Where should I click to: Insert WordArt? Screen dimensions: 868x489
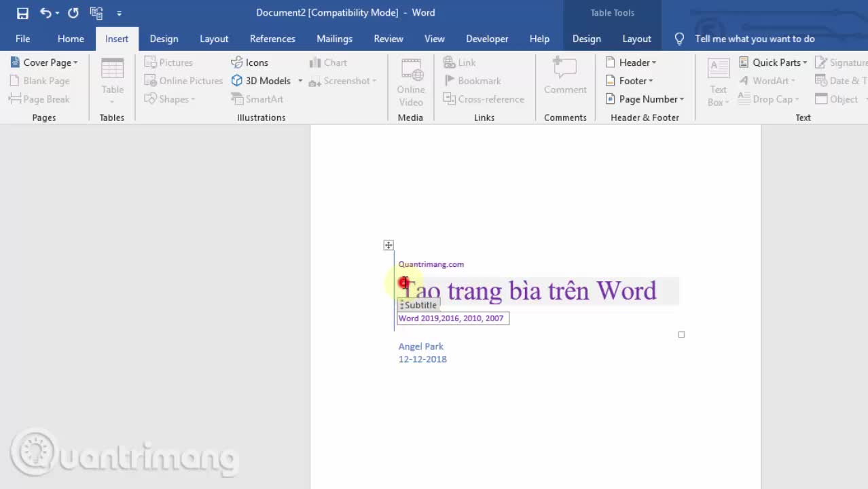[766, 81]
